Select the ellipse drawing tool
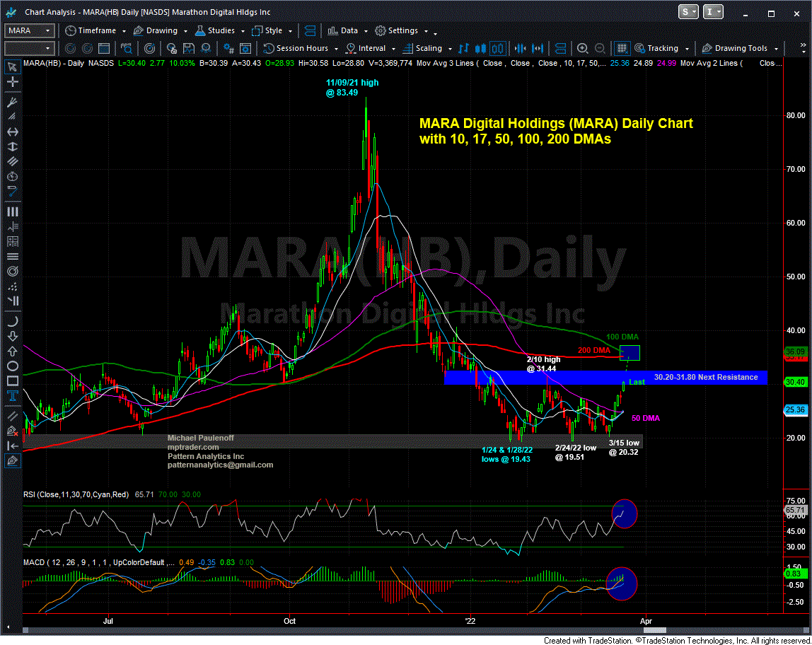 pos(13,366)
